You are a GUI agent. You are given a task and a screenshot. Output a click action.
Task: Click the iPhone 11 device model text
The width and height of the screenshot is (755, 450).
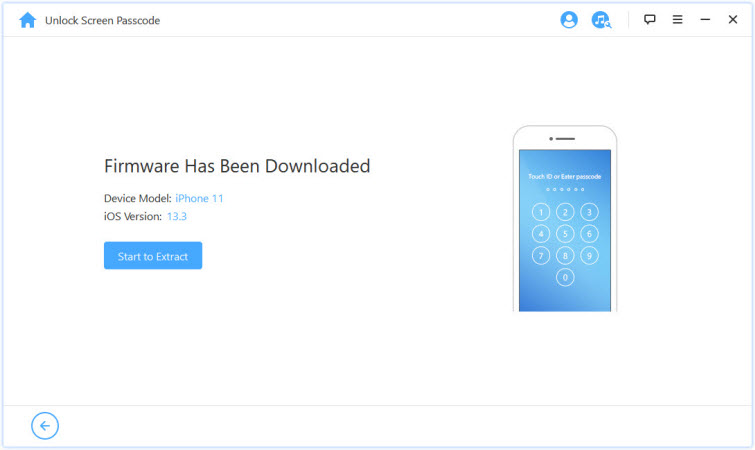coord(199,198)
